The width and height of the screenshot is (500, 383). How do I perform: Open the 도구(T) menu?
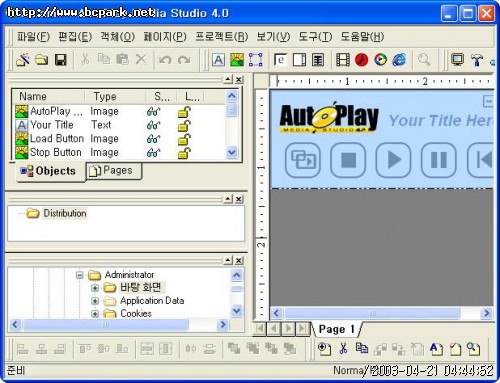click(x=315, y=36)
